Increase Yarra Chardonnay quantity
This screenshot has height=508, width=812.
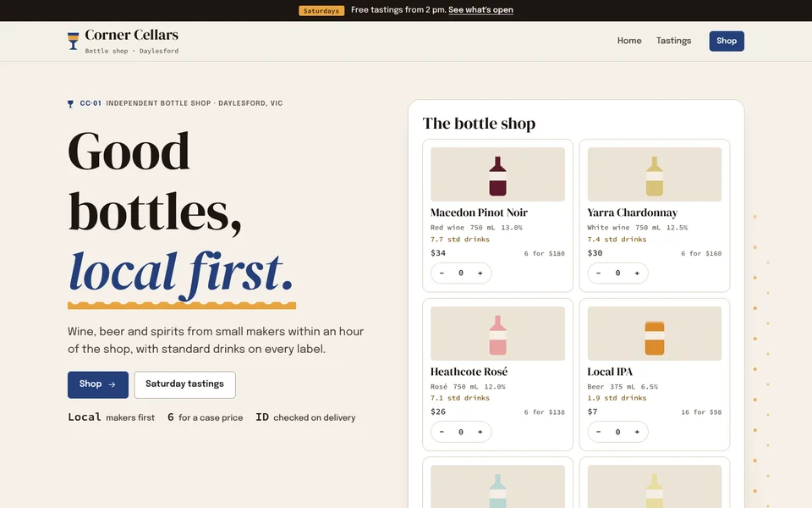coord(637,273)
